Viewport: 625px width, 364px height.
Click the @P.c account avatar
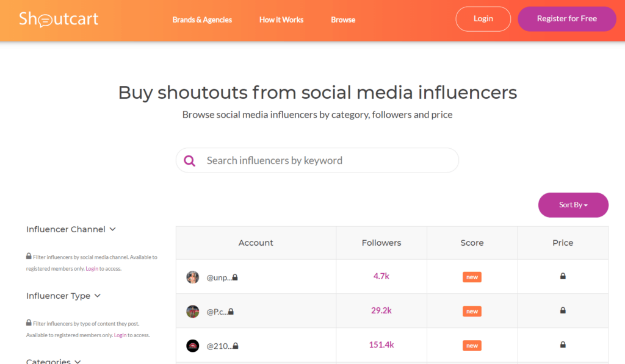click(x=193, y=311)
